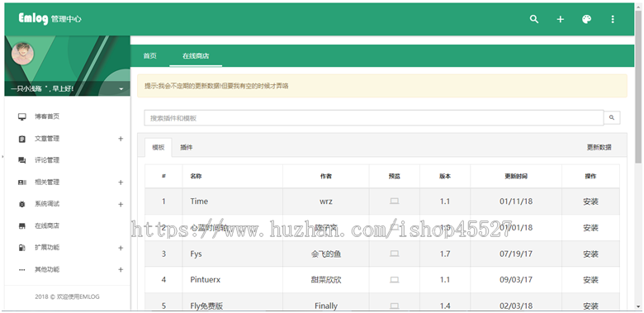This screenshot has height=313, width=644.
Task: Click the date 02/03/18
Action: (516, 306)
